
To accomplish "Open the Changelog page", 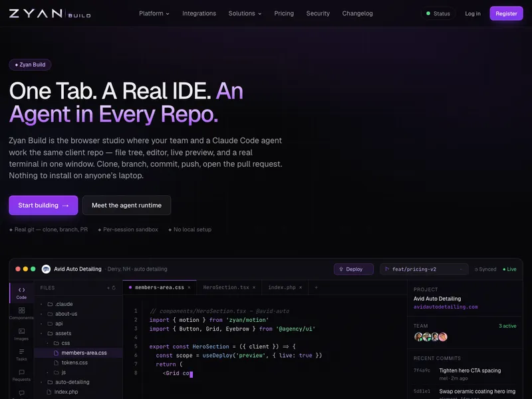I will pyautogui.click(x=357, y=13).
